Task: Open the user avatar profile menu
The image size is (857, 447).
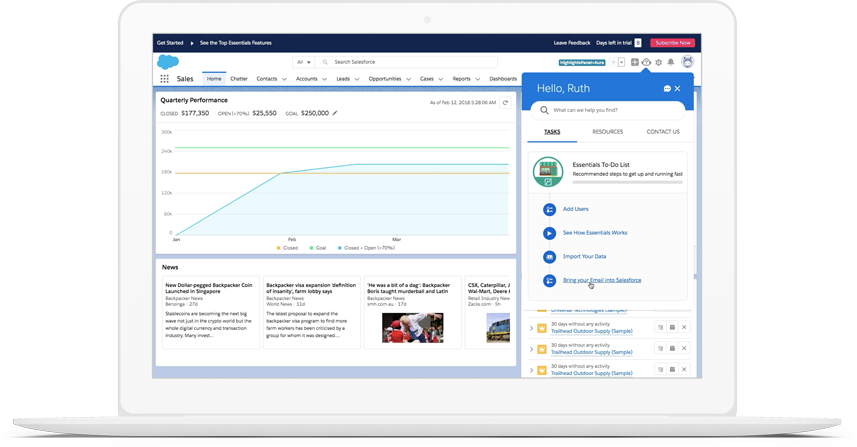Action: click(688, 62)
